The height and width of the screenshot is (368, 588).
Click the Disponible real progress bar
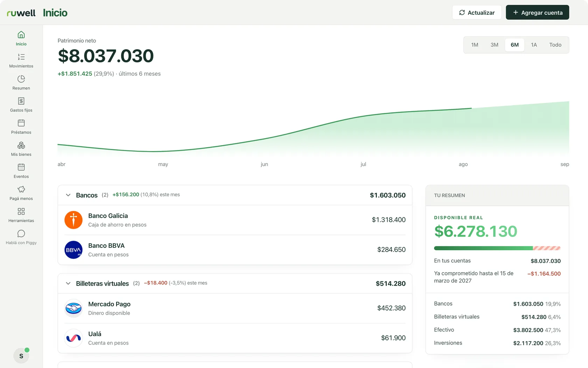coord(497,248)
